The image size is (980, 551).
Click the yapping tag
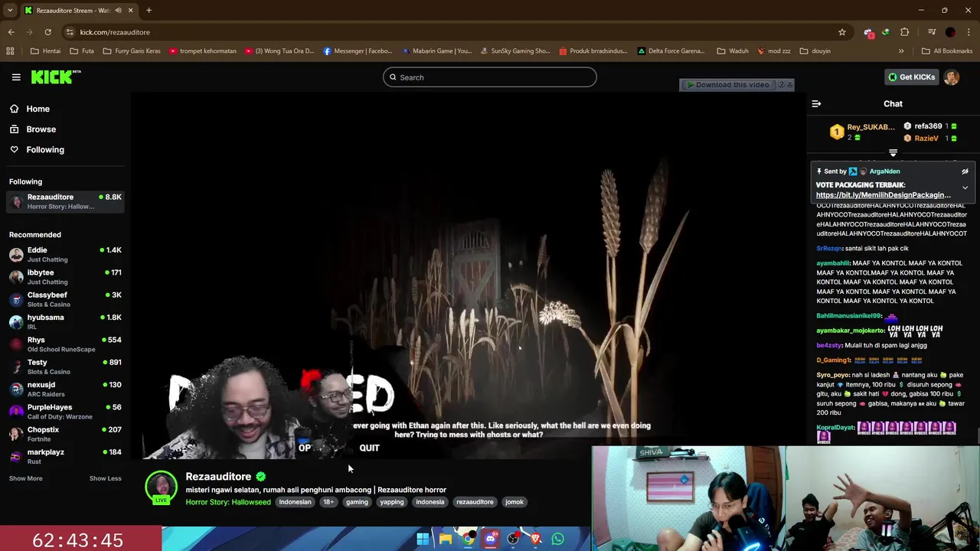click(392, 502)
